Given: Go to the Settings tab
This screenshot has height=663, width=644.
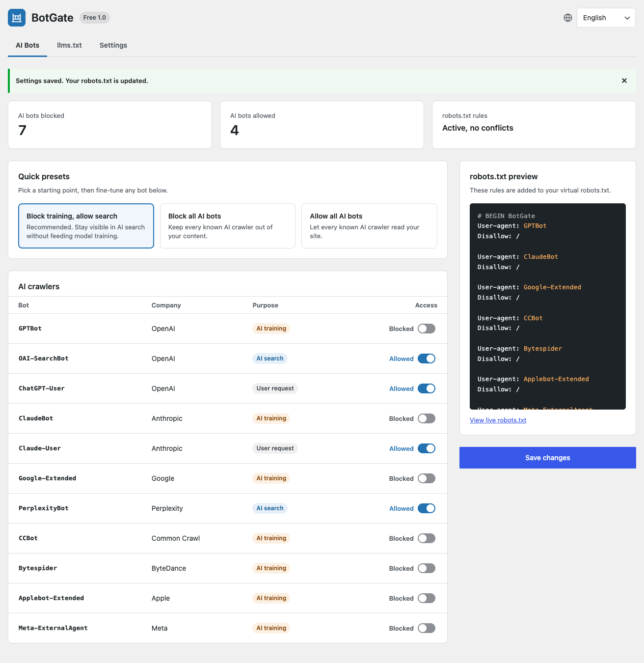Looking at the screenshot, I should tap(113, 45).
